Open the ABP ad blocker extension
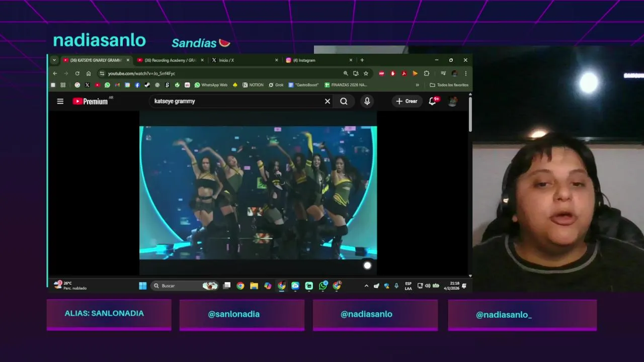 382,73
